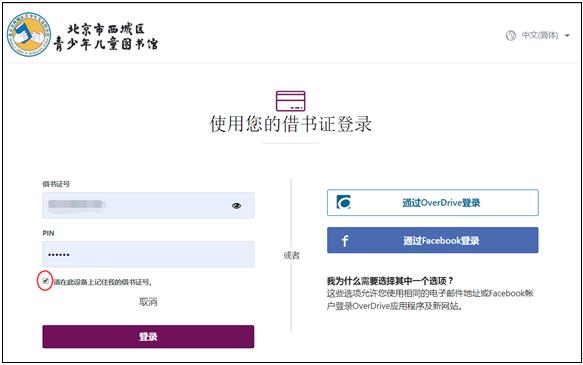583x365 pixels.
Task: Click the 使用您的借书证登录 heading
Action: coord(291,123)
